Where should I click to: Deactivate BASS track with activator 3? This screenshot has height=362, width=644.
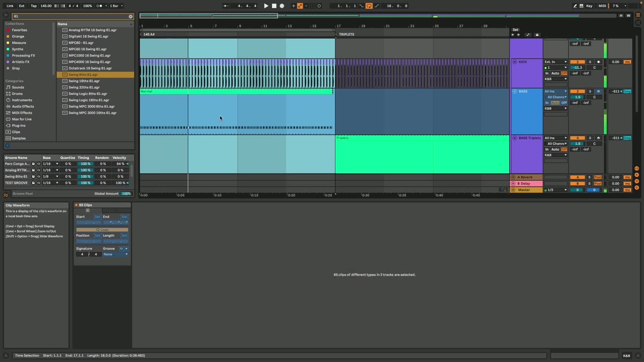pyautogui.click(x=577, y=91)
